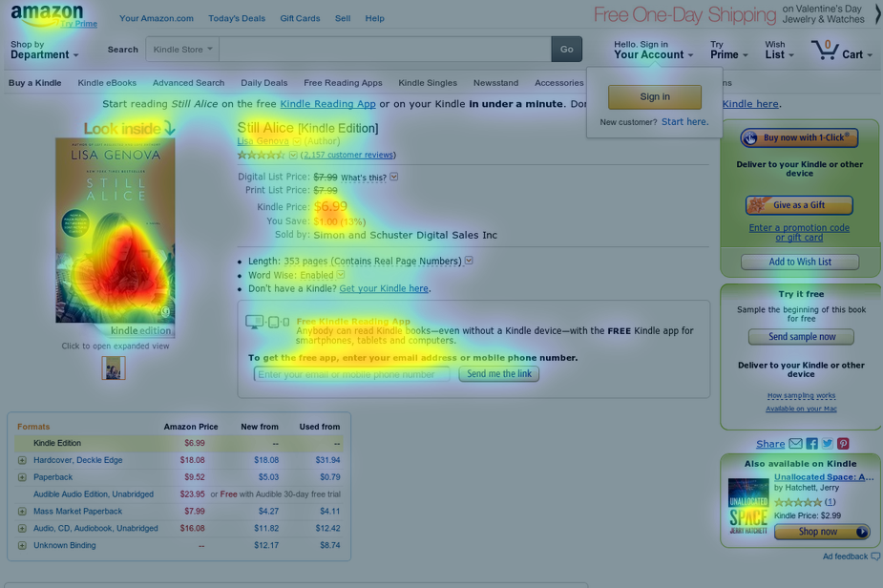Click the Still Alice book cover image
Screen dimensions: 883x588
pyautogui.click(x=116, y=230)
